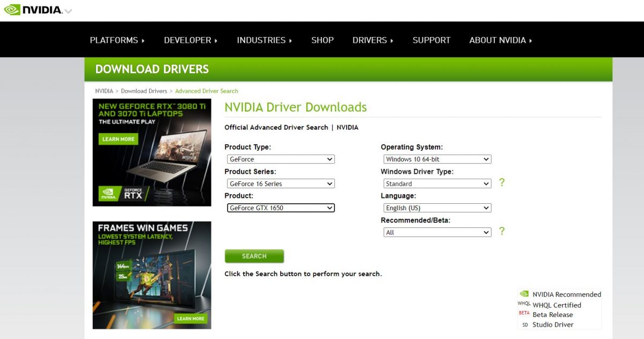Screen dimensions: 644x339
Task: Open the ABOUT NVIDIA menu
Action: [x=501, y=40]
